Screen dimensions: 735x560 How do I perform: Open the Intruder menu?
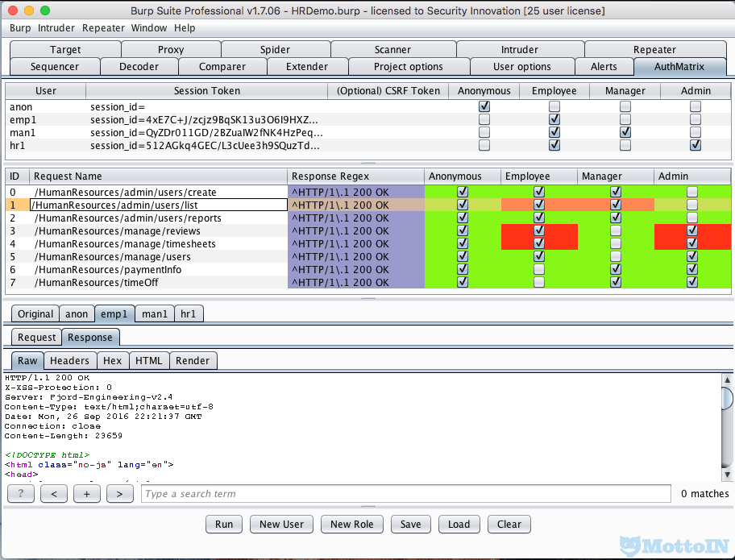pos(56,28)
